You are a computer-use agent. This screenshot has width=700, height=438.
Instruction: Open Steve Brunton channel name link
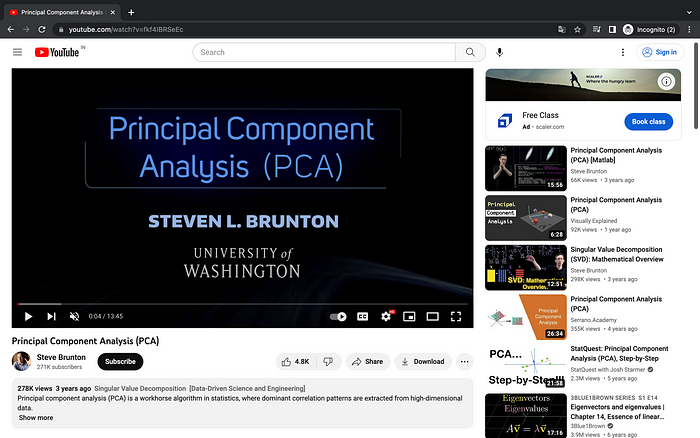coord(61,357)
